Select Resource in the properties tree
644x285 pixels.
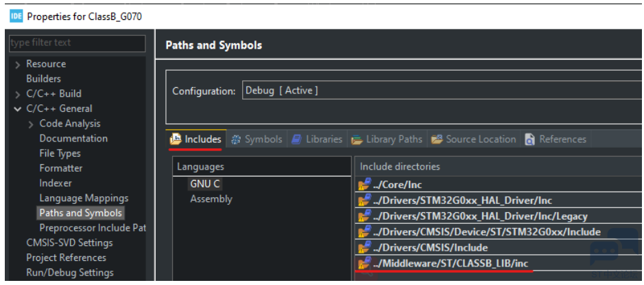click(46, 64)
